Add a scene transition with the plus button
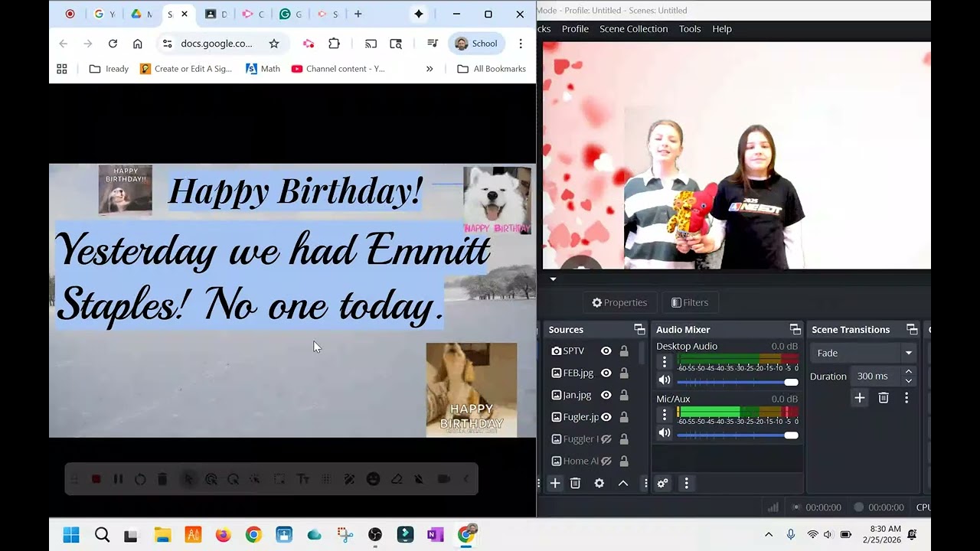This screenshot has width=980, height=551. tap(860, 398)
